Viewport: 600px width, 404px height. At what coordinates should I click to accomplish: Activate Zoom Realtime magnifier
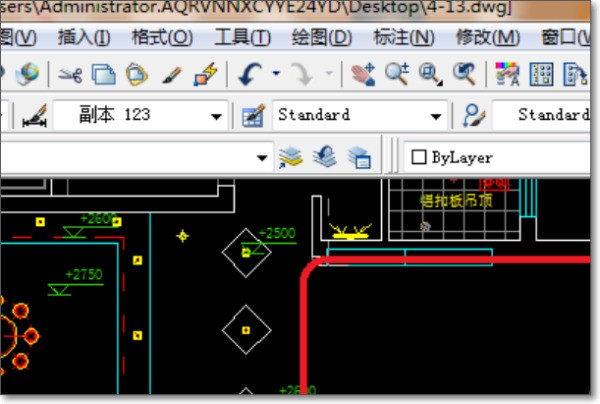coord(397,74)
